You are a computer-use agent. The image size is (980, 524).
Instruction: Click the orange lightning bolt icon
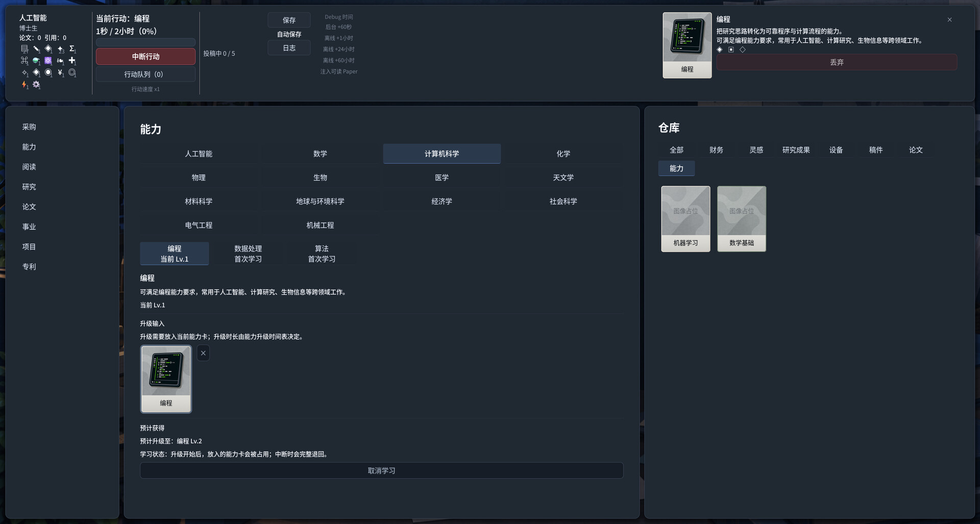[24, 84]
